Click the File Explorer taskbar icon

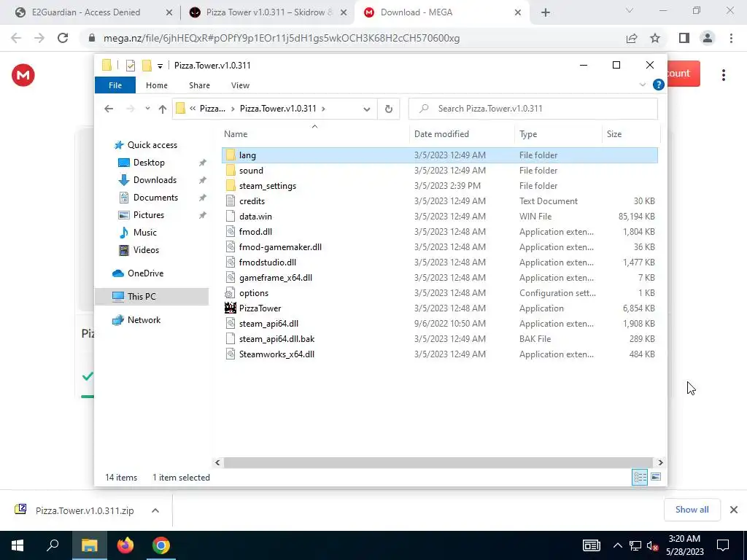tap(90, 545)
